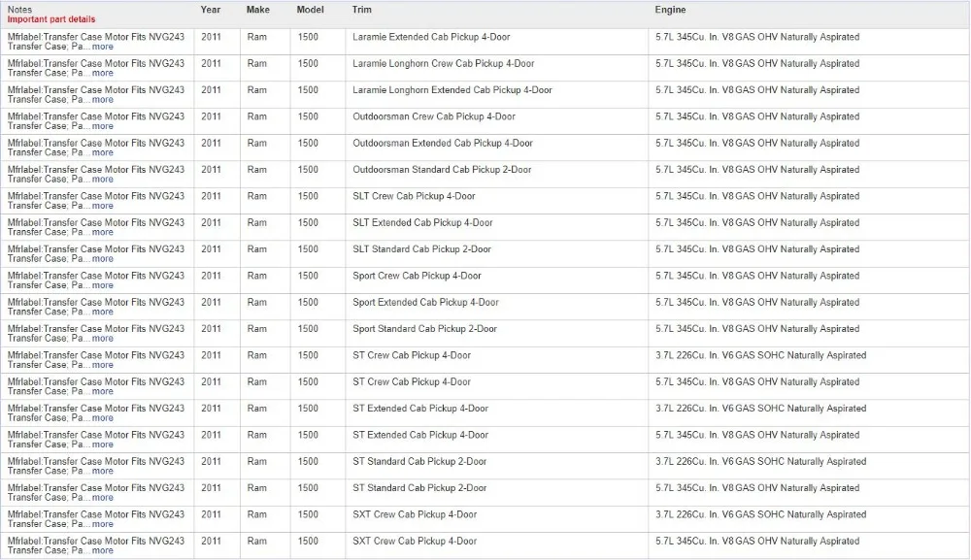Viewport: 971px width, 560px height.
Task: Click 'more' in the SLT Extended Cab row
Action: point(103,233)
